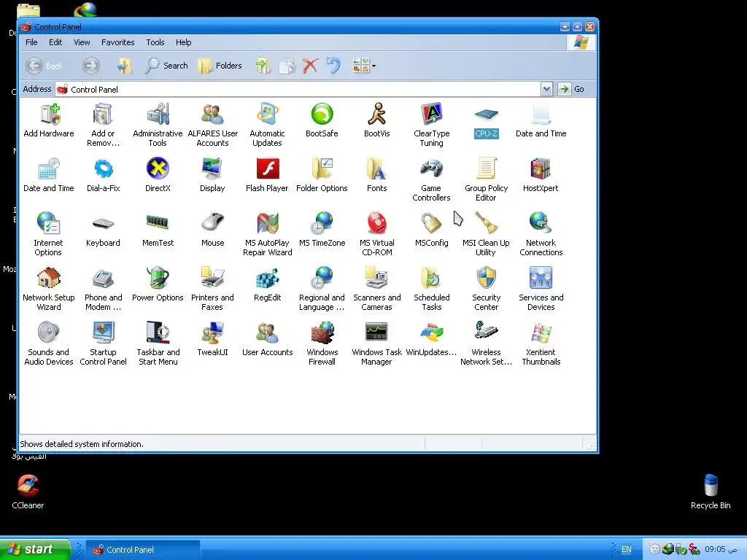Select the CCleaner desktop icon
Image resolution: width=747 pixels, height=560 pixels.
(28, 491)
